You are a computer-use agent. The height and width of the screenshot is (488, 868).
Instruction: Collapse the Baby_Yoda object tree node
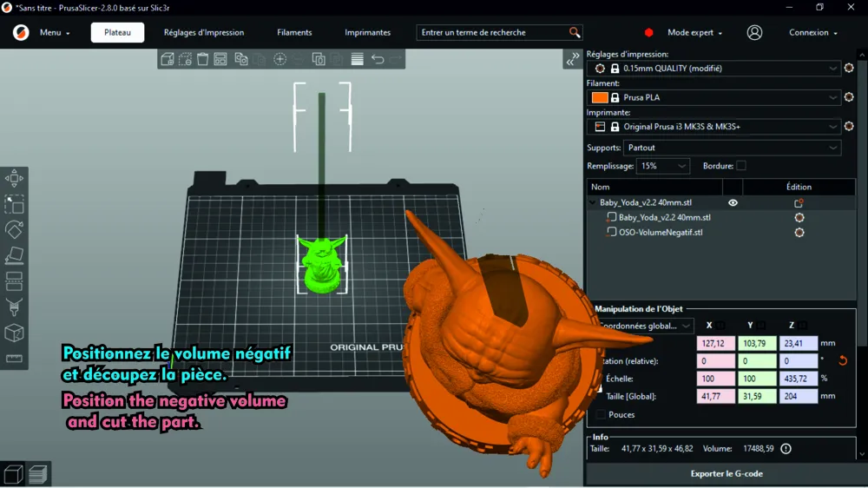[x=592, y=202]
